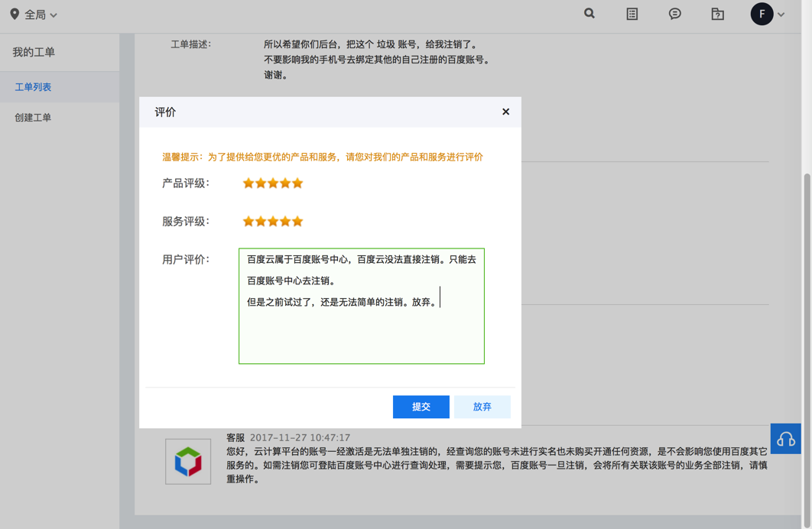Set 产品评级 to five stars
812x529 pixels.
297,183
